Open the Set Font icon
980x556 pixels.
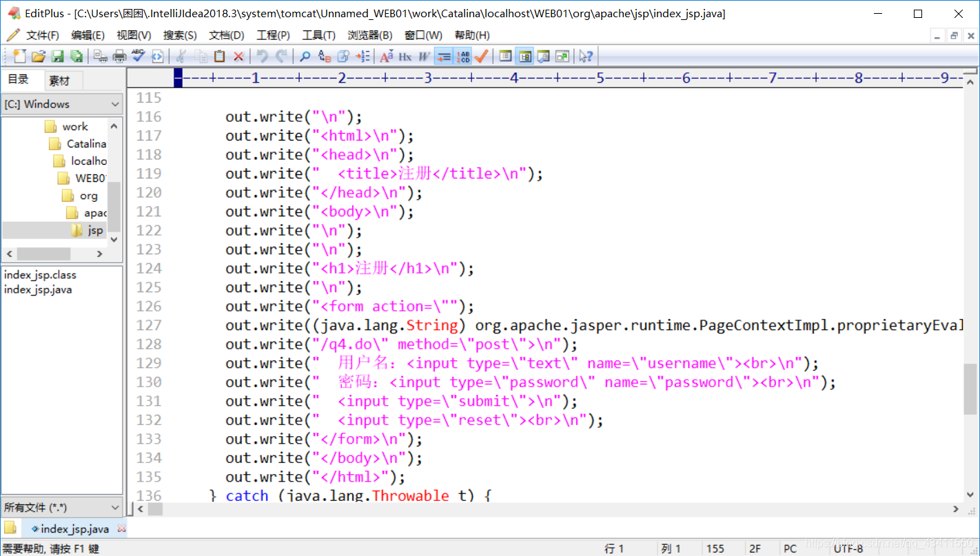point(386,56)
